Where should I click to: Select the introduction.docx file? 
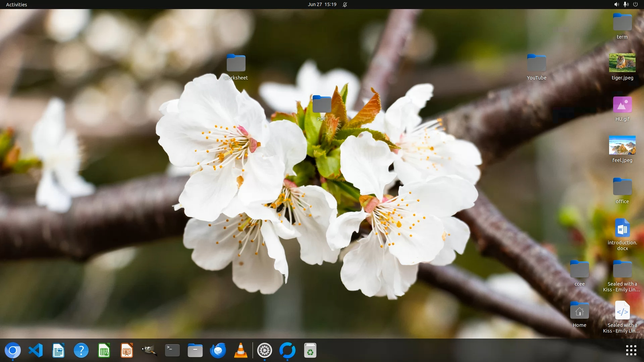click(x=622, y=229)
